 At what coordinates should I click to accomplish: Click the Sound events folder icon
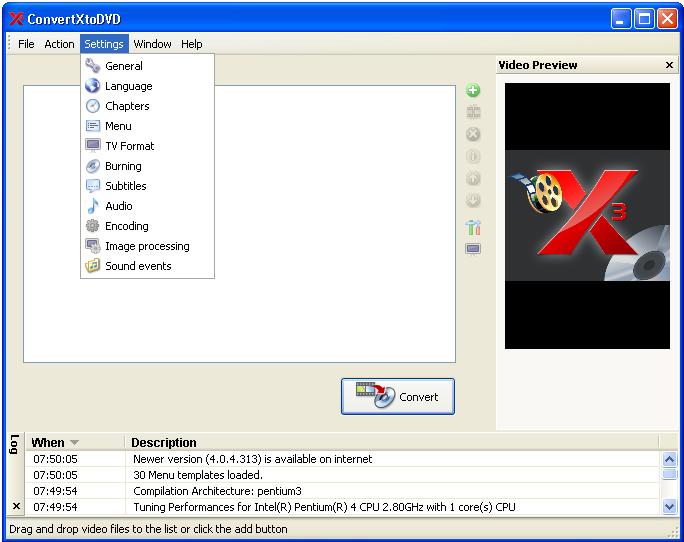[92, 266]
